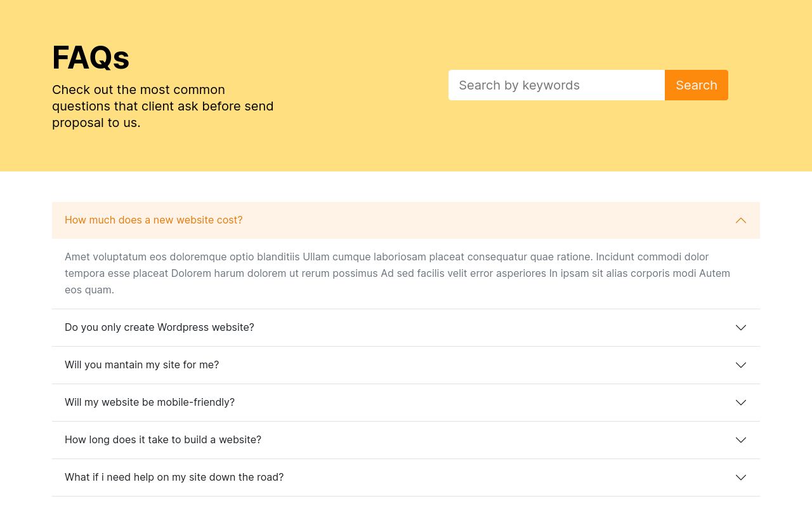The width and height of the screenshot is (812, 508).
Task: Open 'What if i need help on my site down the road?'
Action: (x=174, y=478)
